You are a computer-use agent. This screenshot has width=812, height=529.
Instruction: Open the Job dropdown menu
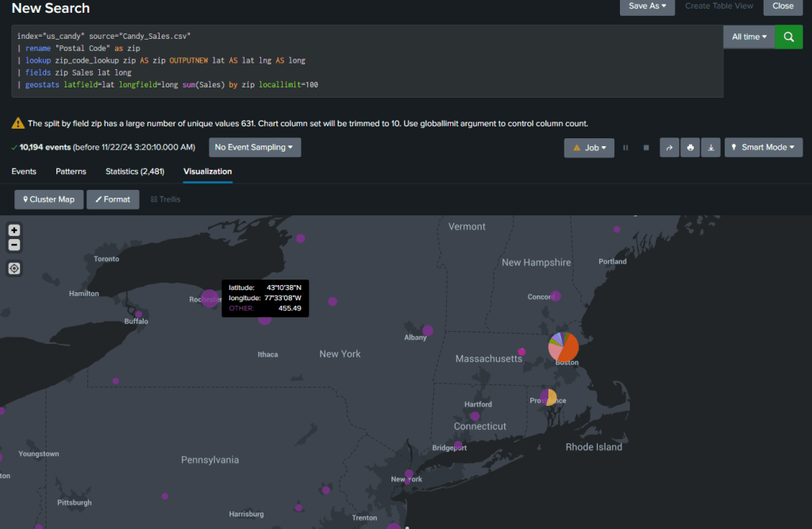(589, 148)
